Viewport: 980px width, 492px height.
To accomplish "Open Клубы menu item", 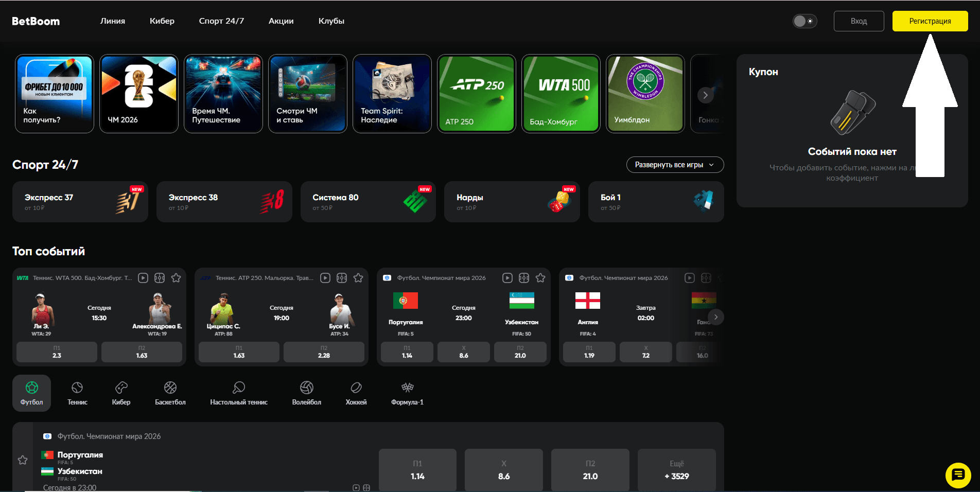I will [x=331, y=21].
